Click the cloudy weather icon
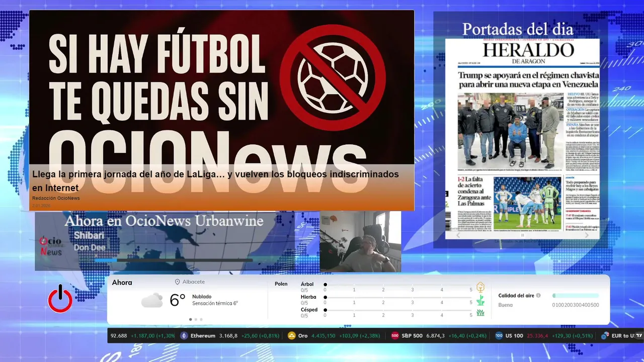Image resolution: width=644 pixels, height=362 pixels. 152,301
